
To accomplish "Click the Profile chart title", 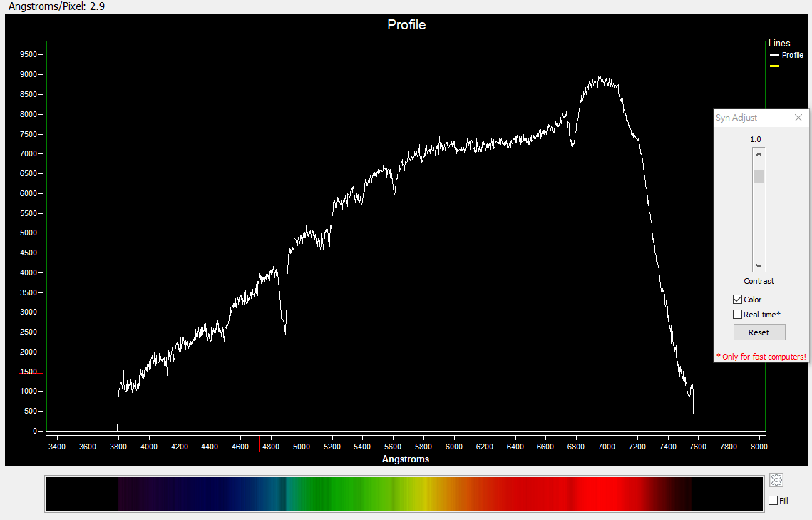I will click(406, 25).
